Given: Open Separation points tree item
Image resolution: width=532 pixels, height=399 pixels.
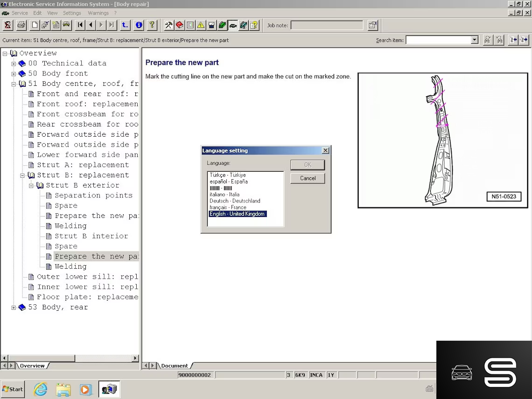Looking at the screenshot, I should (x=93, y=196).
